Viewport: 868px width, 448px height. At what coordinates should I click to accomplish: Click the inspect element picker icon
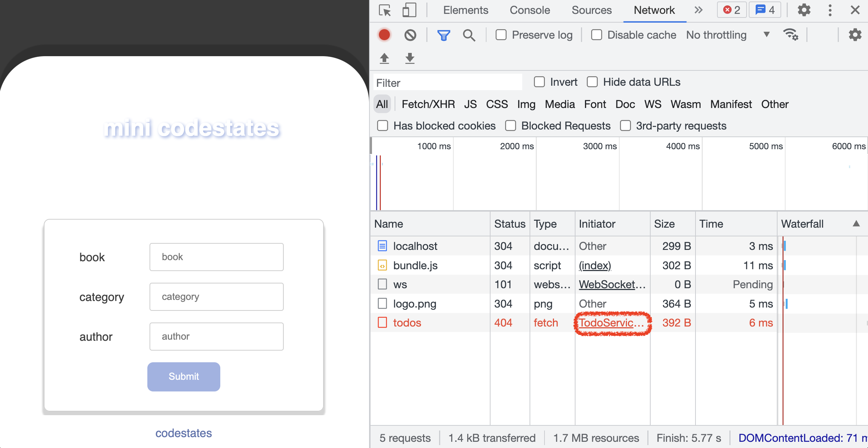(x=385, y=10)
